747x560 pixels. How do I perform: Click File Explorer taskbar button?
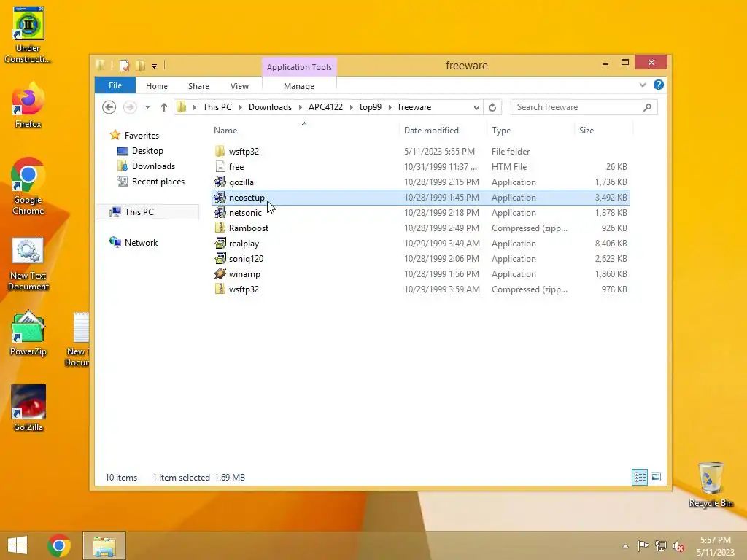(x=104, y=545)
